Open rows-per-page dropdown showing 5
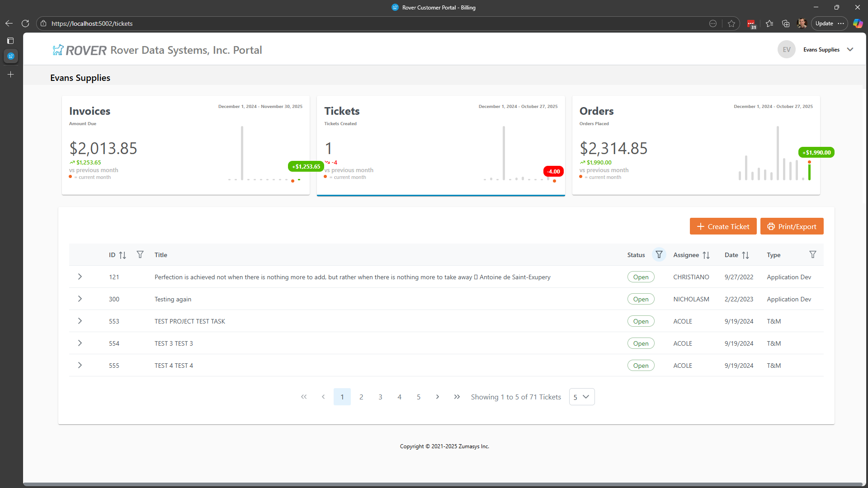This screenshot has width=868, height=488. point(581,397)
